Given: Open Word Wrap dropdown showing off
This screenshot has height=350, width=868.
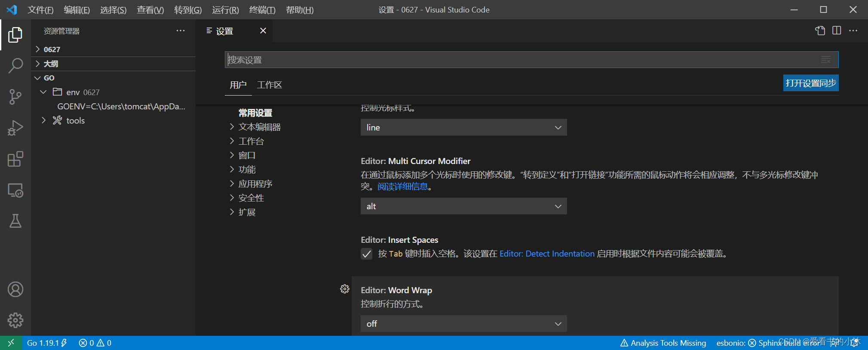Looking at the screenshot, I should pos(464,324).
